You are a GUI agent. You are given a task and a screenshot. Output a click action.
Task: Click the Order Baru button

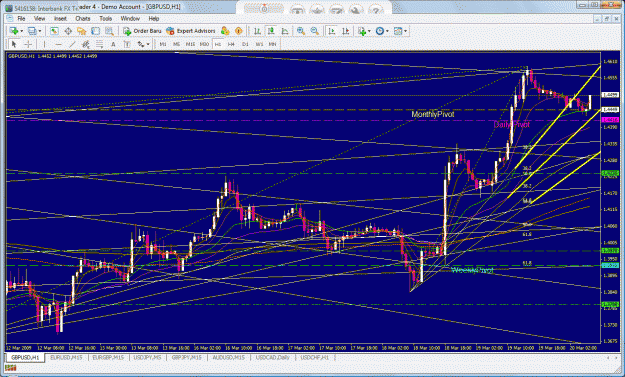click(x=142, y=31)
